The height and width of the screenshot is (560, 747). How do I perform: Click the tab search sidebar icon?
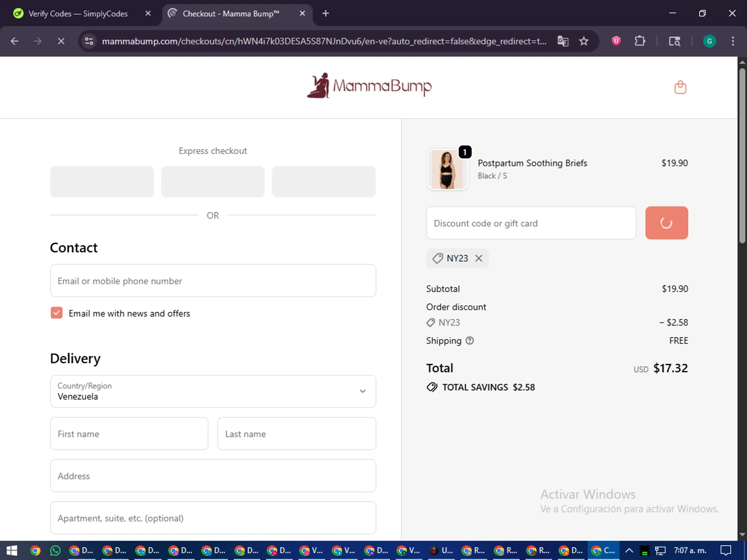coord(674,41)
